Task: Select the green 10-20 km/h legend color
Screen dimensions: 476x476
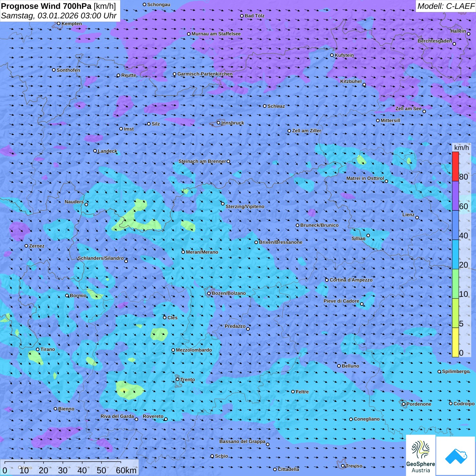Action: (x=455, y=284)
